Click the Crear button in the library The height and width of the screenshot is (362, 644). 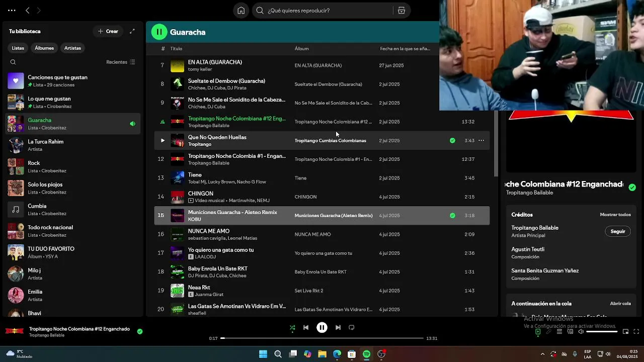point(108,31)
